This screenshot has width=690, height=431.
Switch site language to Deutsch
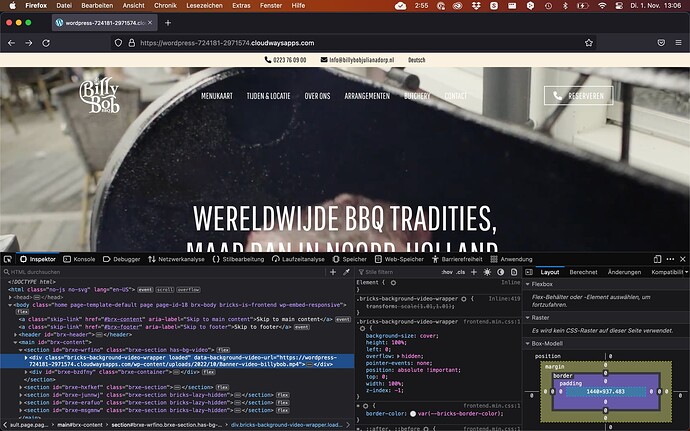416,60
